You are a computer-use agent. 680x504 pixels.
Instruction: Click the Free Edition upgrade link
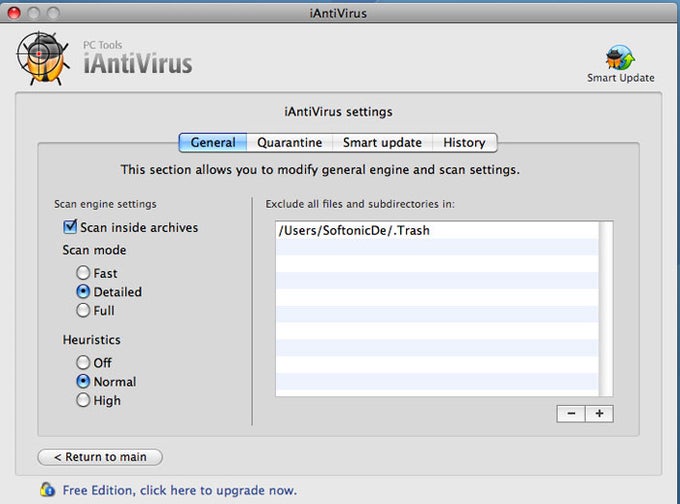click(180, 490)
